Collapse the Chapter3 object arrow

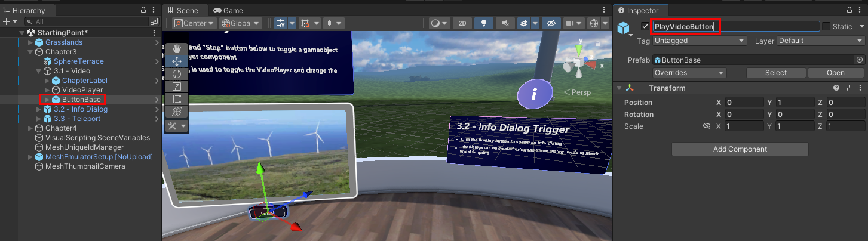[x=31, y=51]
